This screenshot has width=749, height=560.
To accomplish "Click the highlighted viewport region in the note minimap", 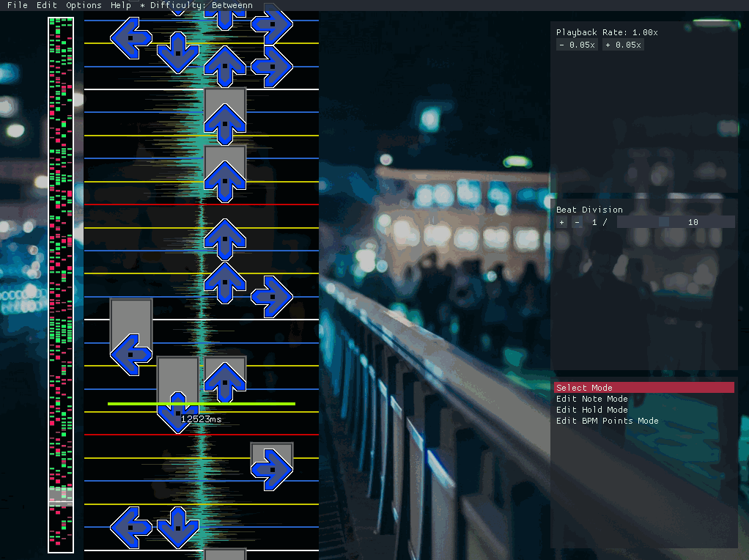I will [61, 495].
